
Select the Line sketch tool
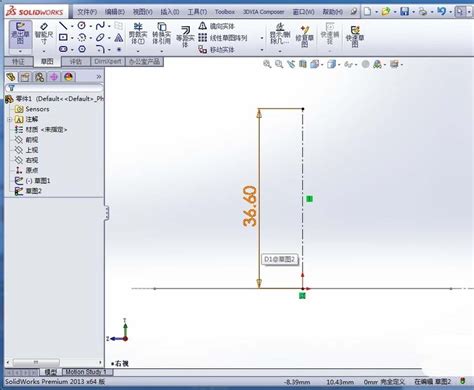tap(62, 25)
